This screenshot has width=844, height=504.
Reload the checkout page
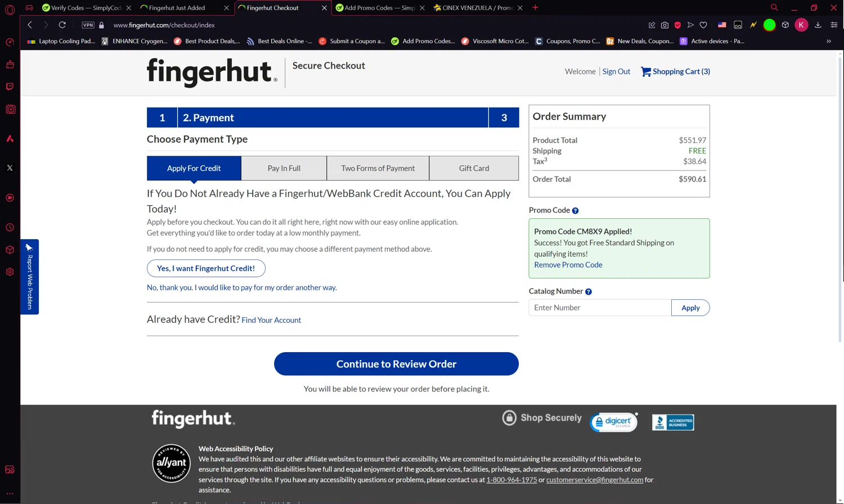coord(62,25)
